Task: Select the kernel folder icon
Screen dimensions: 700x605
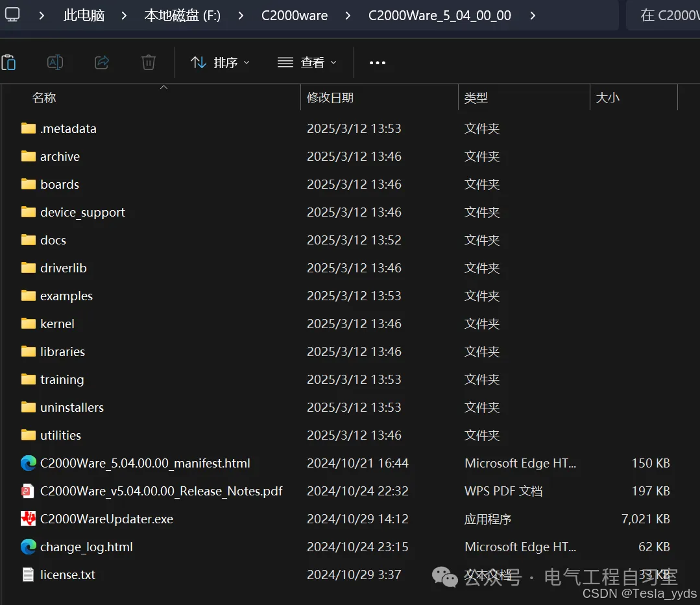Action: click(x=29, y=324)
